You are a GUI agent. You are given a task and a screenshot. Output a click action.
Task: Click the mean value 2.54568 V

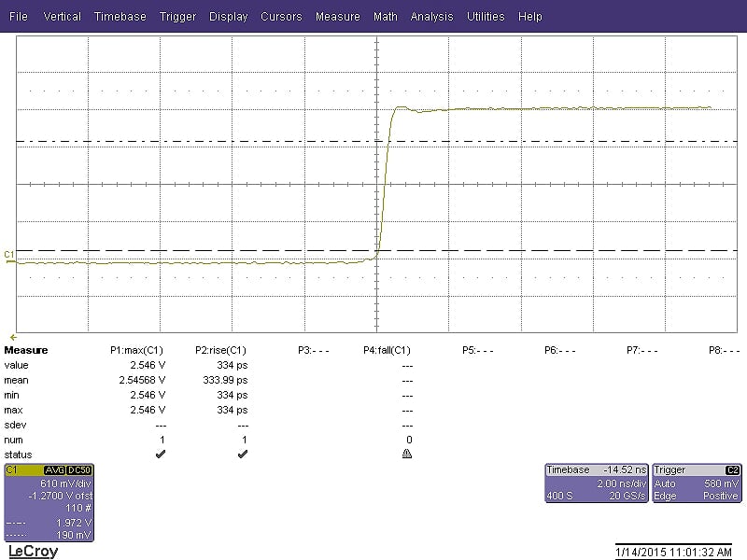pyautogui.click(x=142, y=380)
